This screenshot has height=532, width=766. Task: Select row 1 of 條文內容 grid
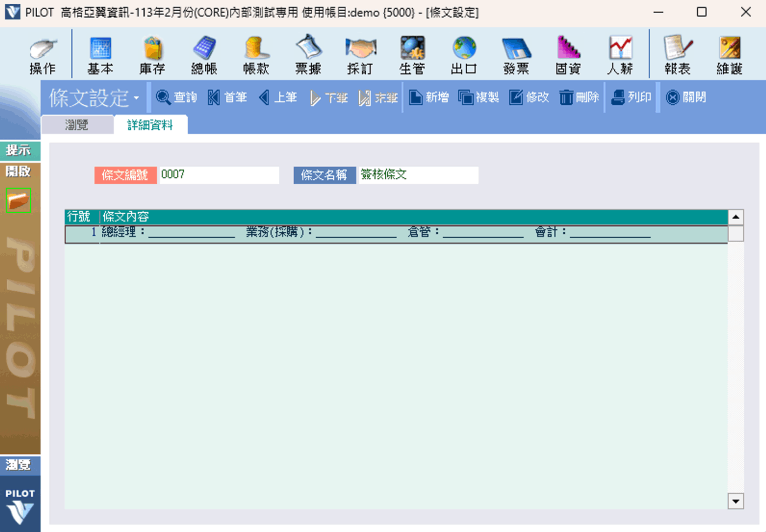(x=396, y=233)
